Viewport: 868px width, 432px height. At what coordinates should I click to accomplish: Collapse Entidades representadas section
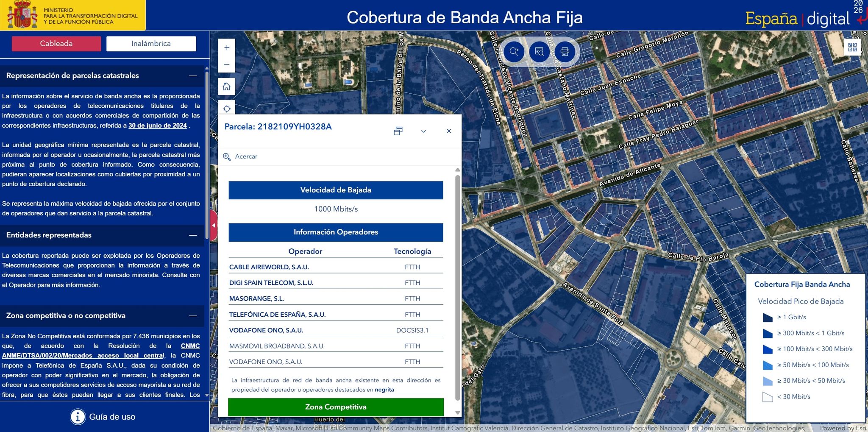(193, 235)
